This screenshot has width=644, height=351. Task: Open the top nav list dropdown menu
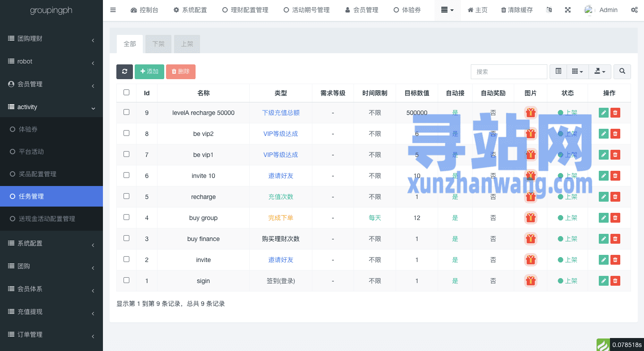pyautogui.click(x=448, y=10)
